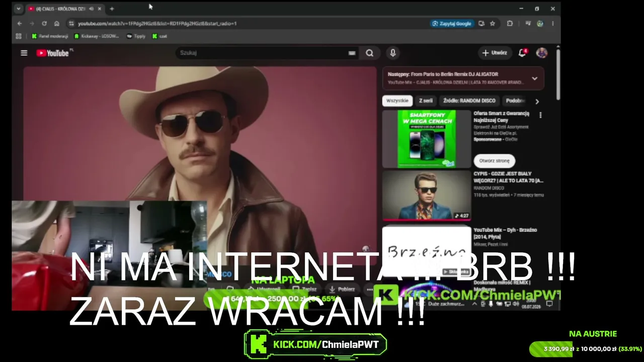This screenshot has width=644, height=362.
Task: Select the Z serii filter chip
Action: tap(426, 101)
